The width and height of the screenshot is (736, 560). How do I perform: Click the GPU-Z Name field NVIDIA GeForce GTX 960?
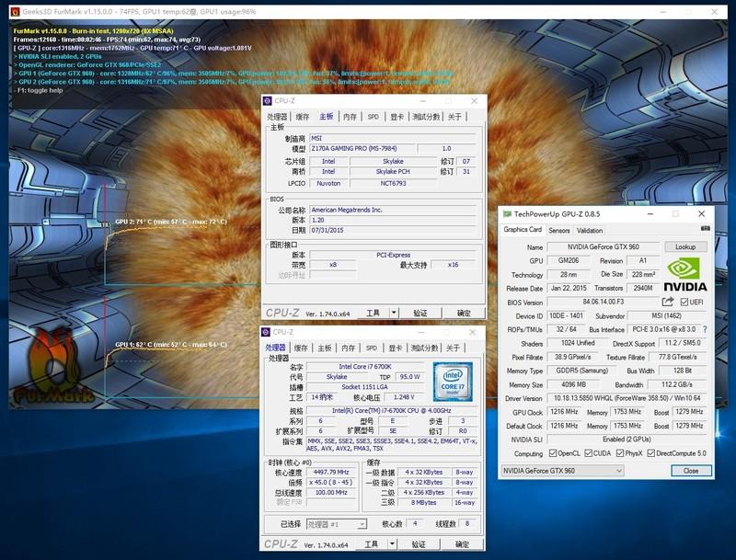click(x=604, y=246)
